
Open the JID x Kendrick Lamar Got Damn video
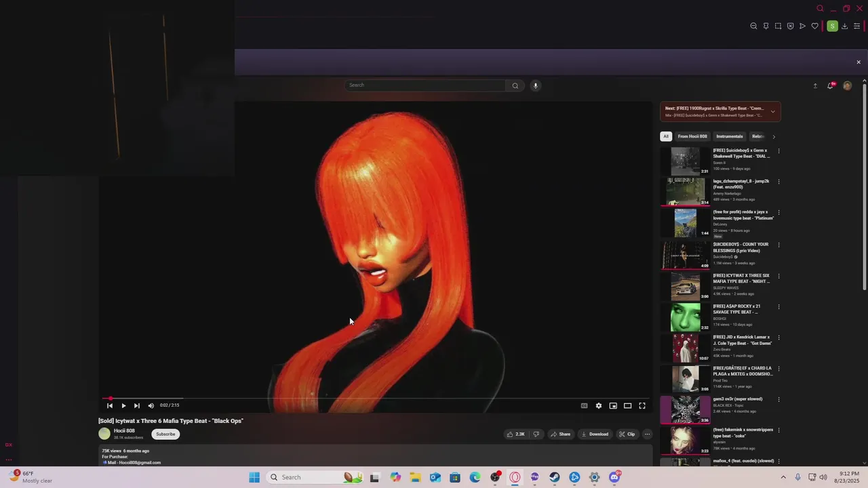coord(685,348)
